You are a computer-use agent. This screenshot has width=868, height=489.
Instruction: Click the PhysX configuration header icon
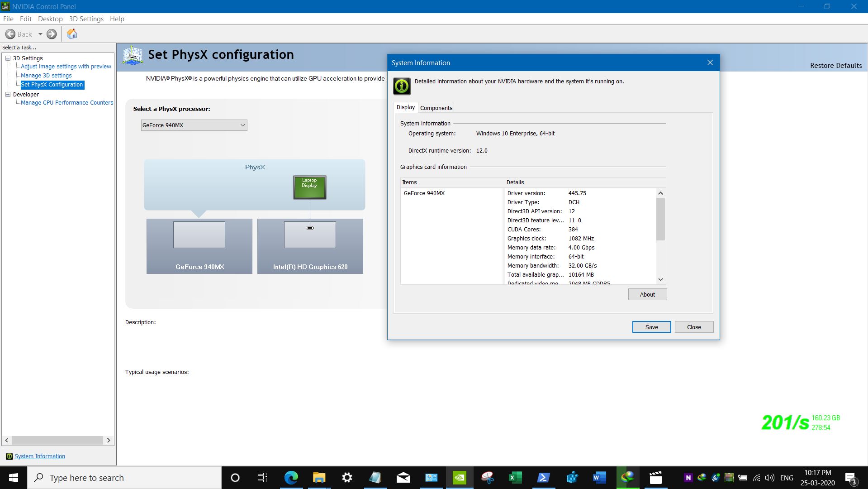pyautogui.click(x=133, y=55)
